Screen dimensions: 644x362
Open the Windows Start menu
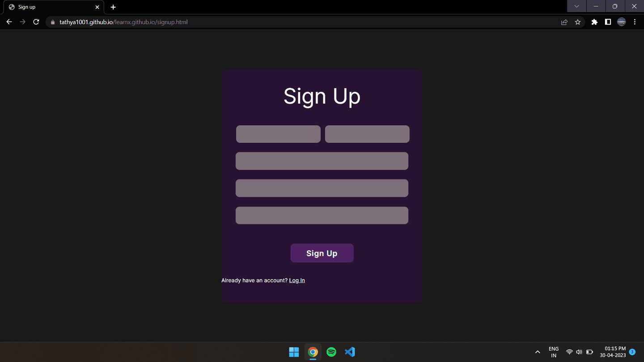(x=294, y=352)
